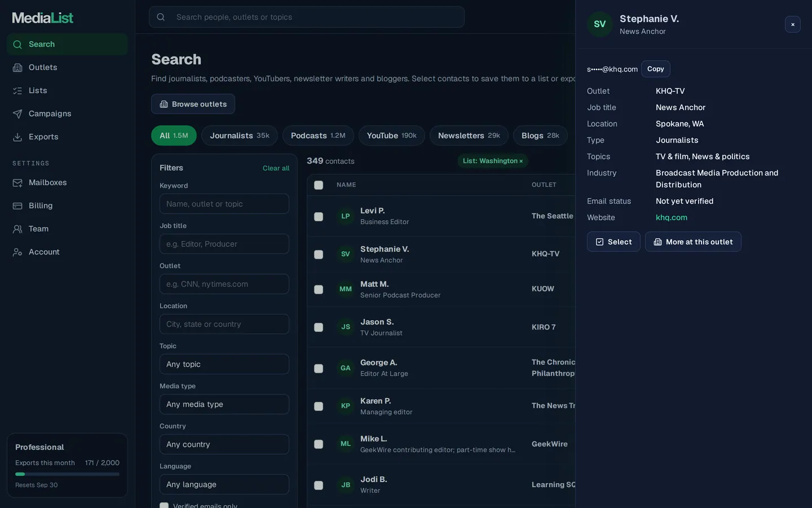
Task: Click the Billing card icon
Action: tap(17, 206)
